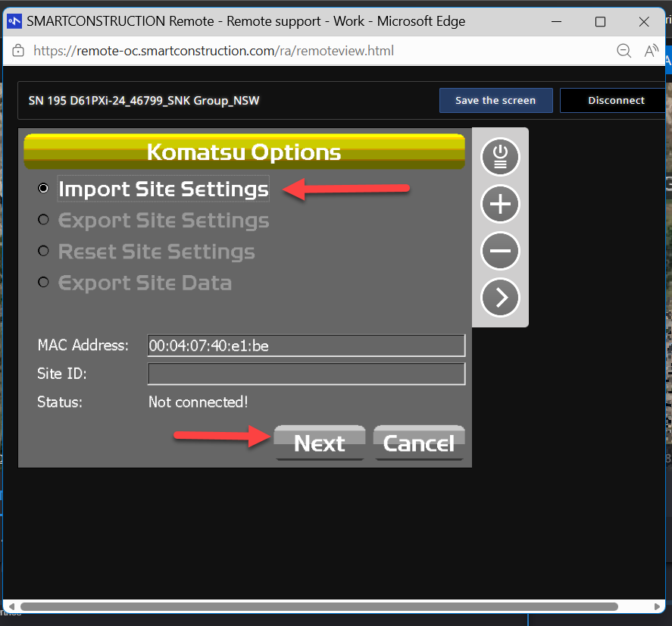Maximize the Edge remote support window
The height and width of the screenshot is (626, 672).
coord(600,21)
